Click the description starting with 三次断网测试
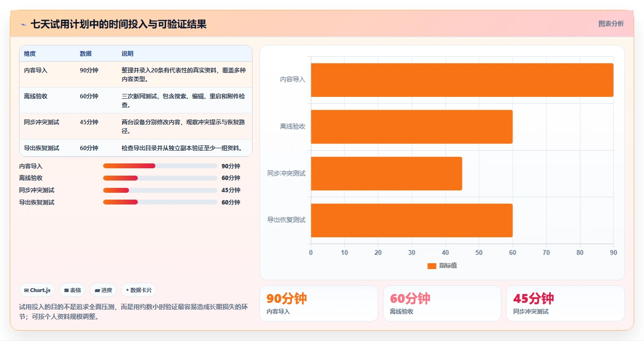This screenshot has height=341, width=644. coord(184,100)
